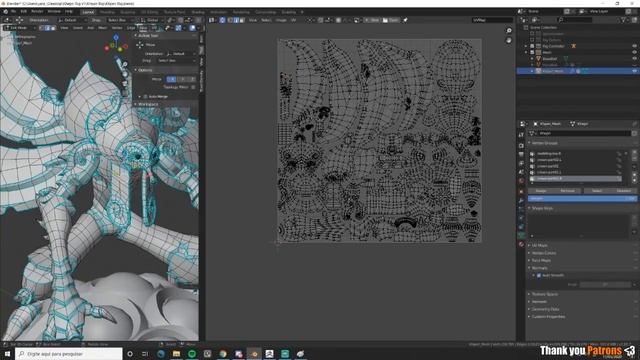Click the viewport navigation axis gizmo
The height and width of the screenshot is (360, 640).
[x=116, y=44]
